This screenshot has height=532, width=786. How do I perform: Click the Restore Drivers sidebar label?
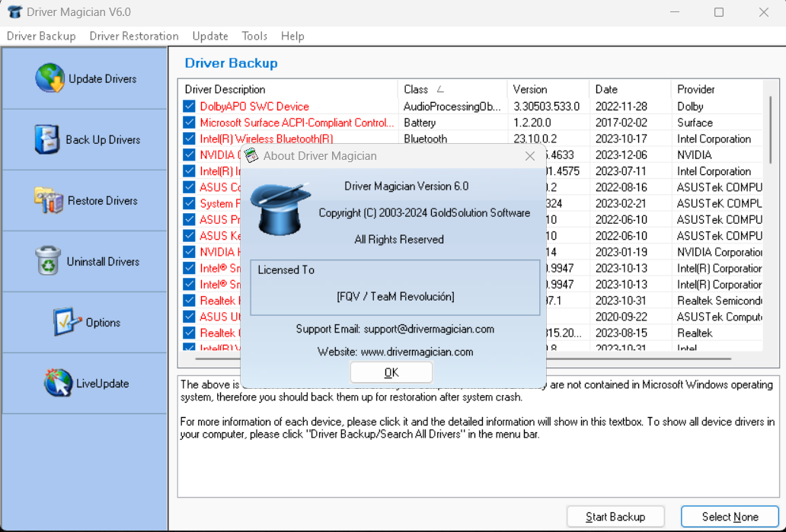(103, 201)
